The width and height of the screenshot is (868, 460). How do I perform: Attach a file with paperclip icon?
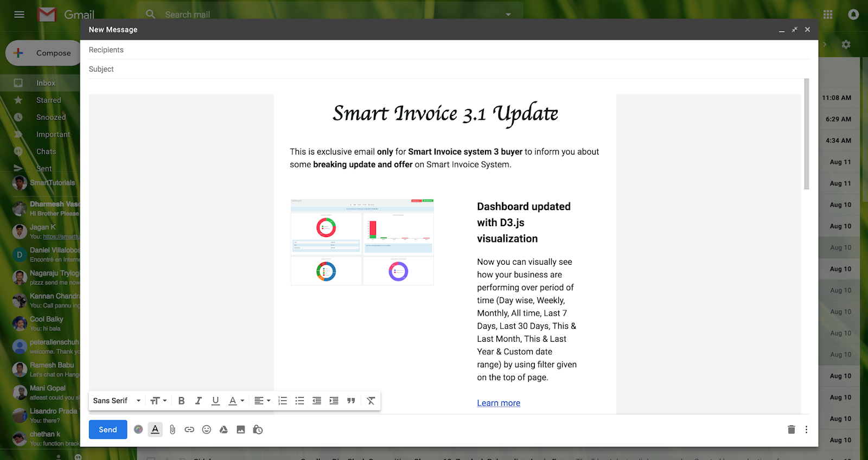click(x=173, y=430)
